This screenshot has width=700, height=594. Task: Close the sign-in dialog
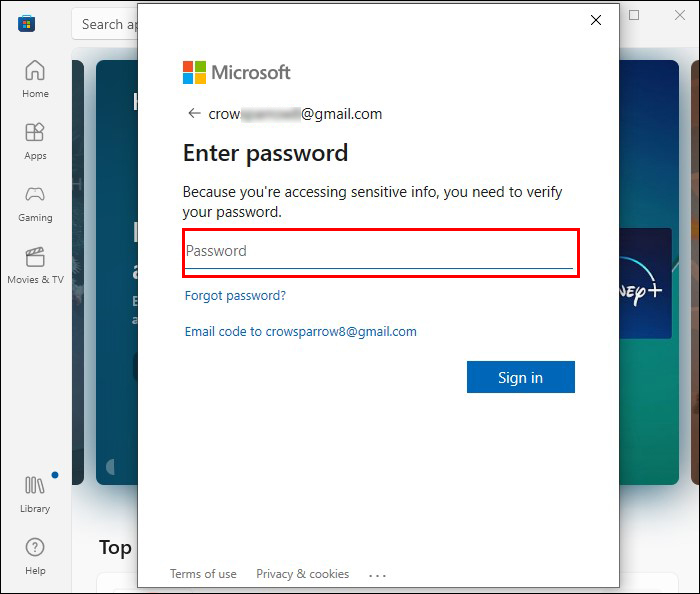pyautogui.click(x=596, y=20)
